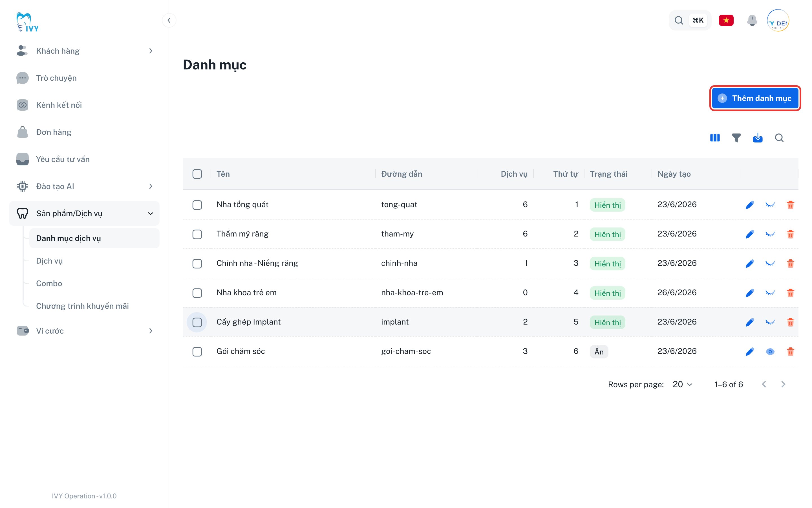Click the tong-quat path cell
The image size is (812, 508).
(399, 204)
